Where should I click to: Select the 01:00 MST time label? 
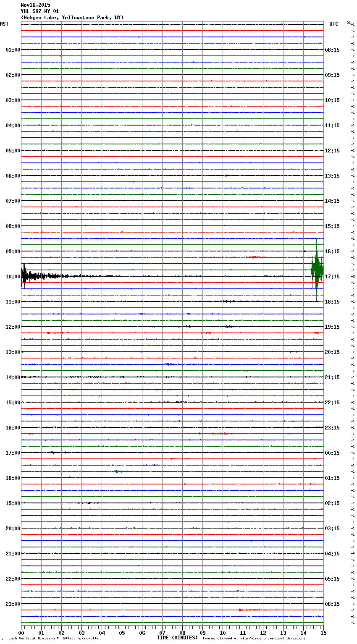pyautogui.click(x=13, y=50)
